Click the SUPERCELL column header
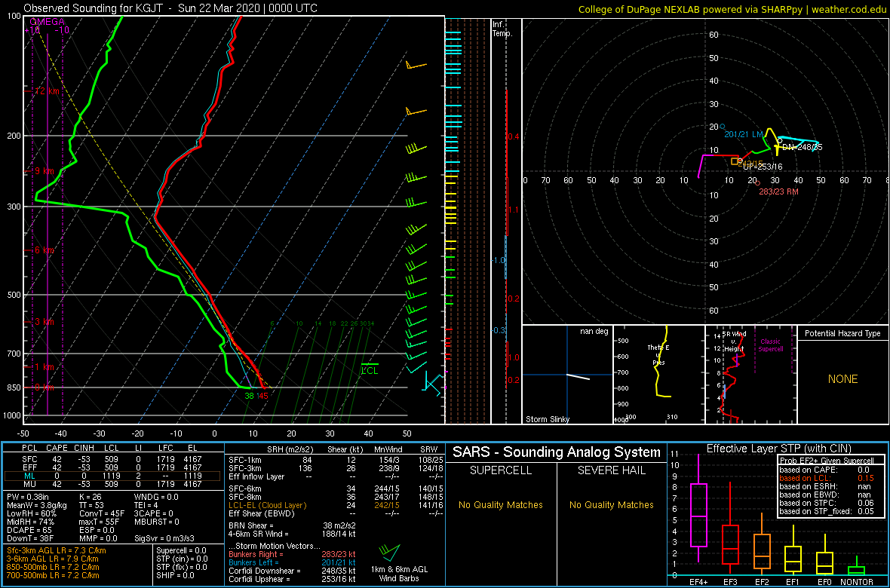This screenshot has width=890, height=588. click(501, 472)
